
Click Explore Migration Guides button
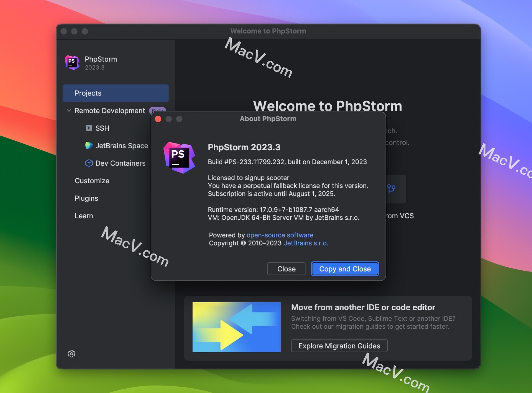[x=339, y=346]
